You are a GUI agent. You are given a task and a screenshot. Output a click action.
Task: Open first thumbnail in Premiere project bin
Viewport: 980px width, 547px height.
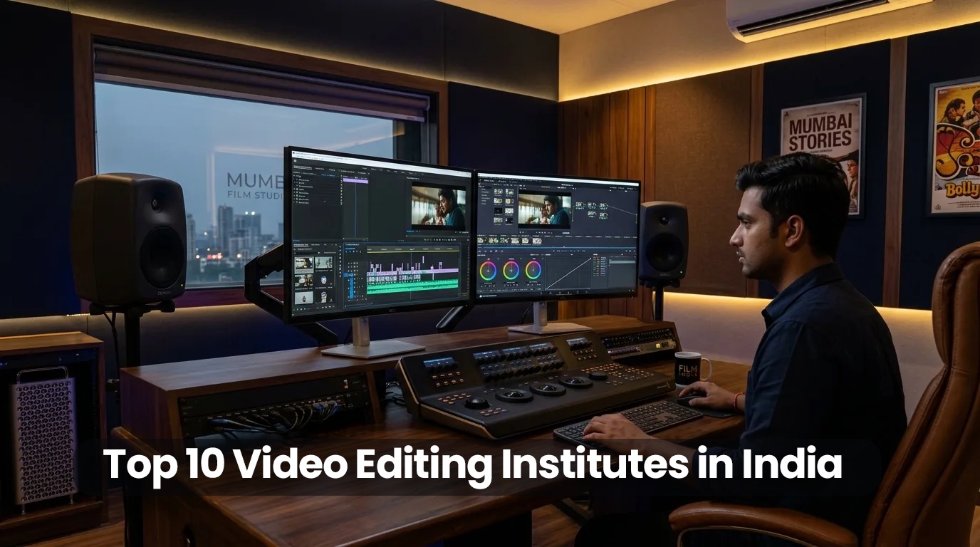[x=304, y=264]
